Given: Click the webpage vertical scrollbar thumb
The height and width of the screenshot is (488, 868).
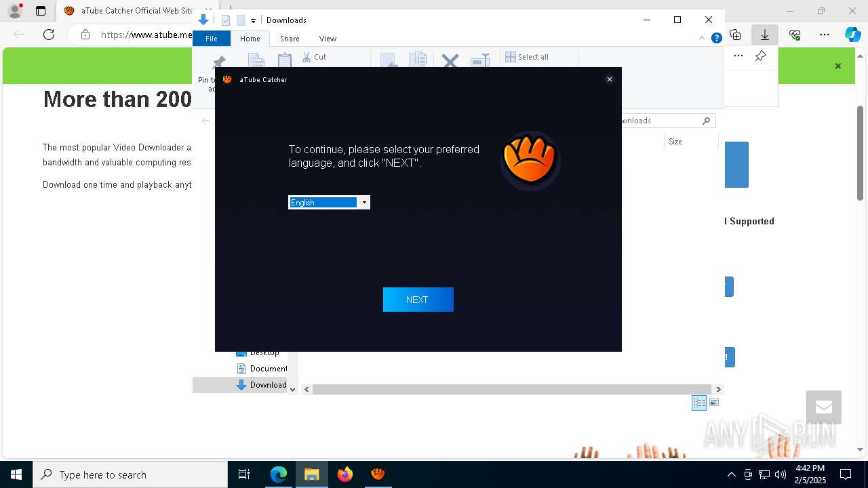Looking at the screenshot, I should pyautogui.click(x=861, y=152).
